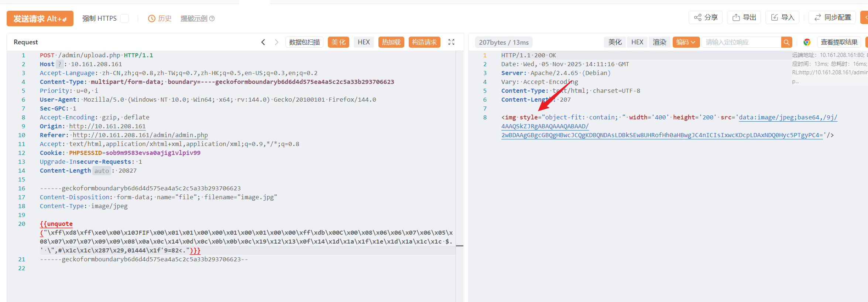Click the orange search magnifier icon

(786, 42)
